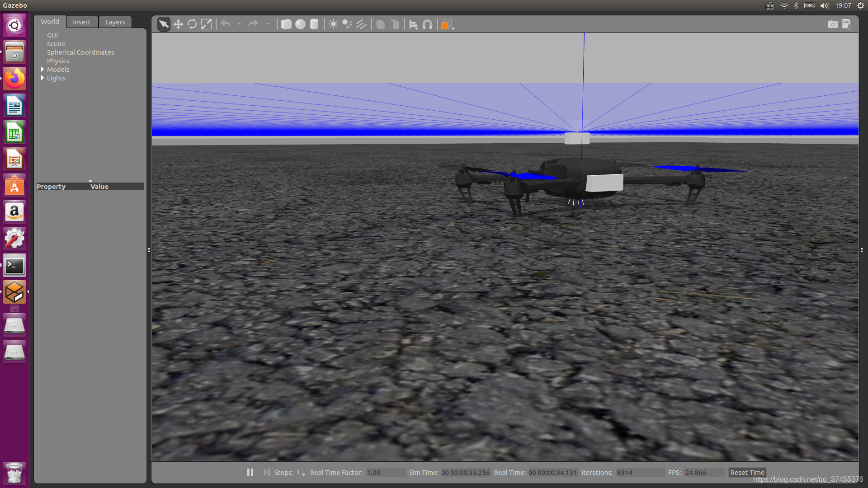Image resolution: width=868 pixels, height=488 pixels.
Task: Open the battery indicator menu
Action: 810,5
